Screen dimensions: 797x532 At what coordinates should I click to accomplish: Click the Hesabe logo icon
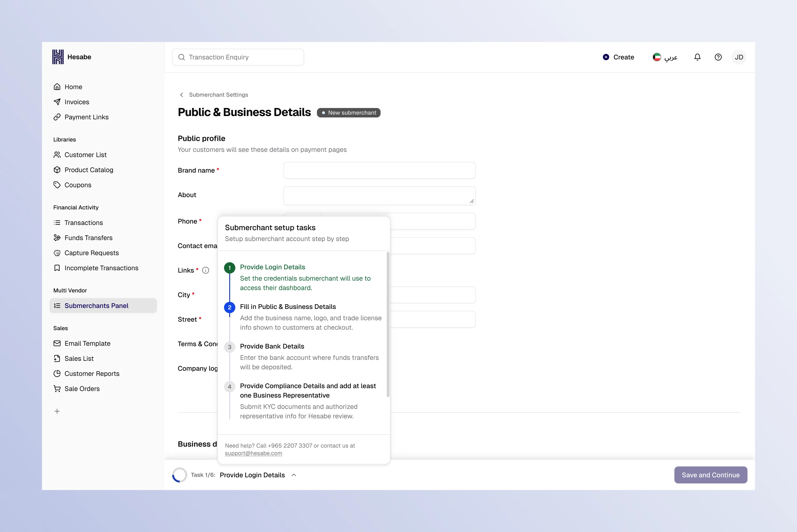point(58,57)
